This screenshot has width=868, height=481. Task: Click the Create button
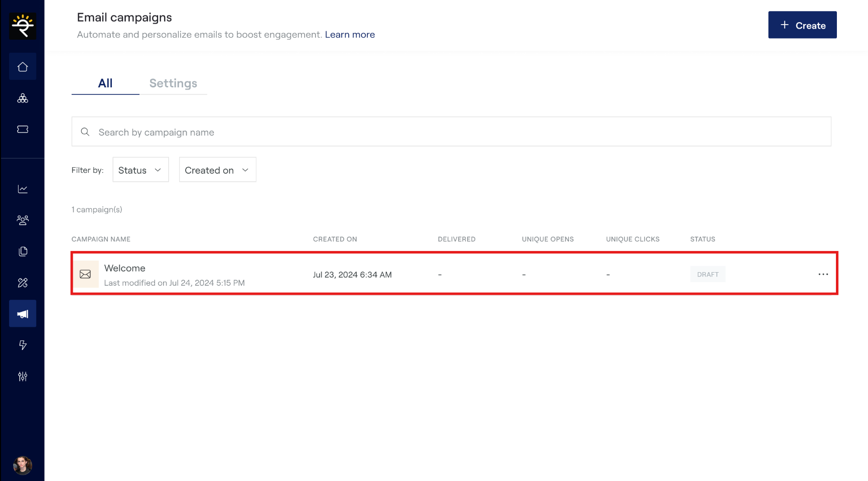(802, 25)
